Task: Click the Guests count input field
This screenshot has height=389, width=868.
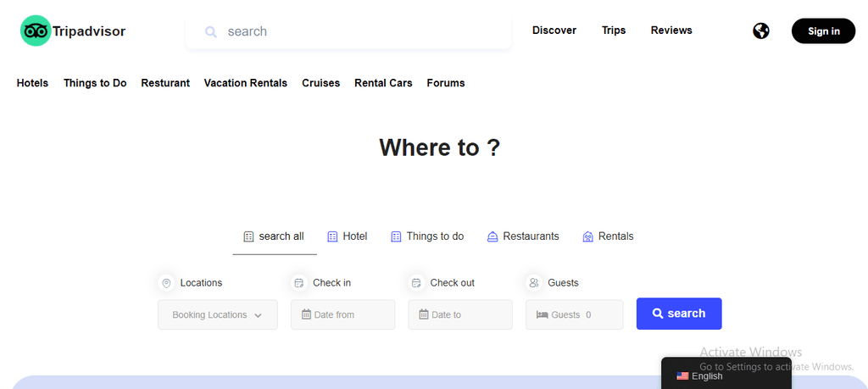Action: [x=575, y=315]
